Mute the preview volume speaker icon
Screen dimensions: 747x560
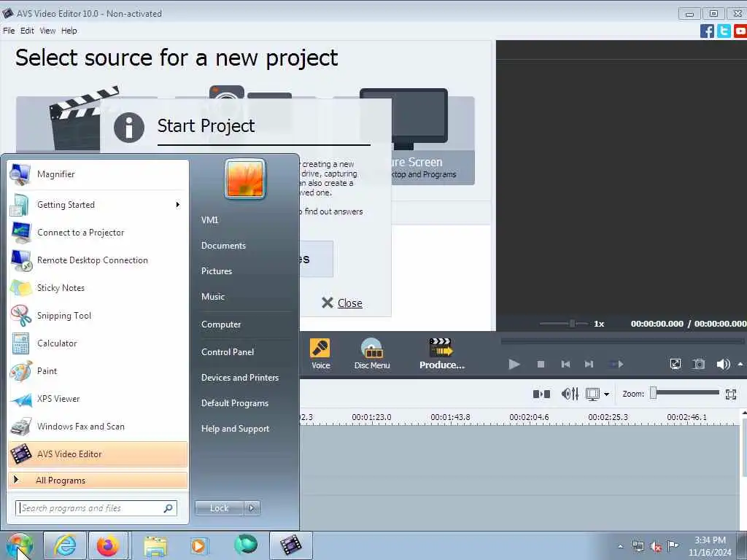(x=723, y=365)
